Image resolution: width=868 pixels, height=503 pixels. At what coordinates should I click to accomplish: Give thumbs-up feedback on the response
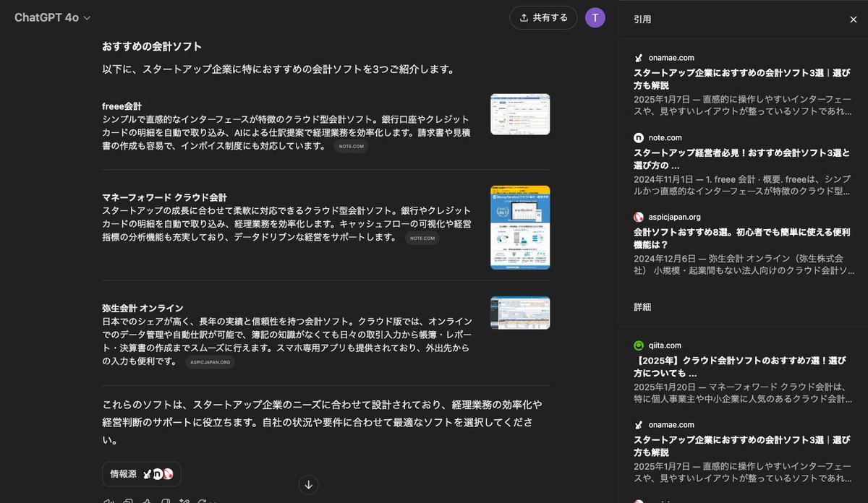point(148,501)
